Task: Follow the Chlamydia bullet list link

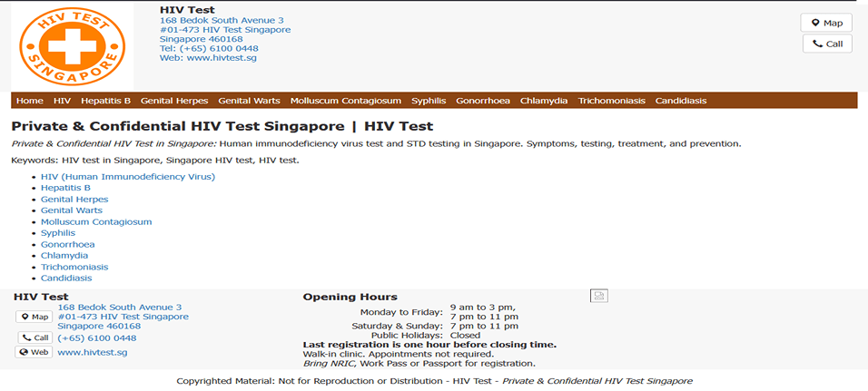Action: [64, 256]
